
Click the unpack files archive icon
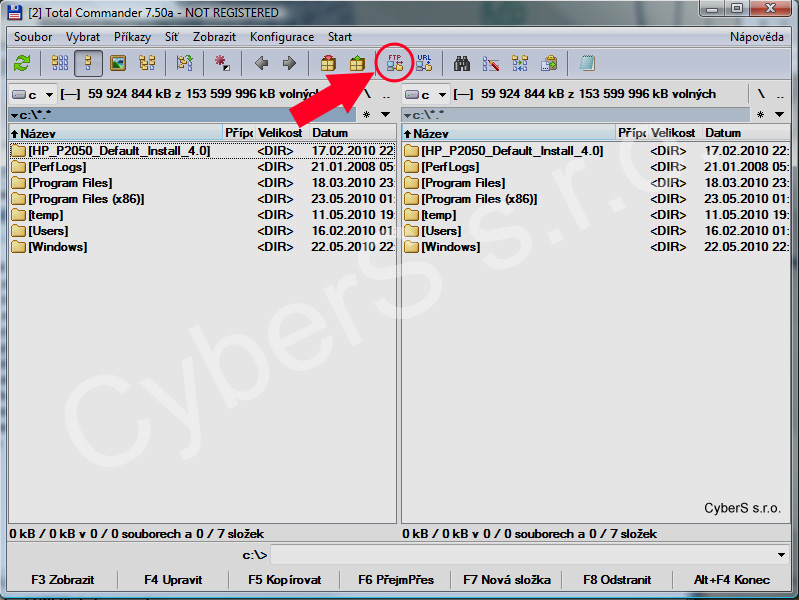coord(357,63)
